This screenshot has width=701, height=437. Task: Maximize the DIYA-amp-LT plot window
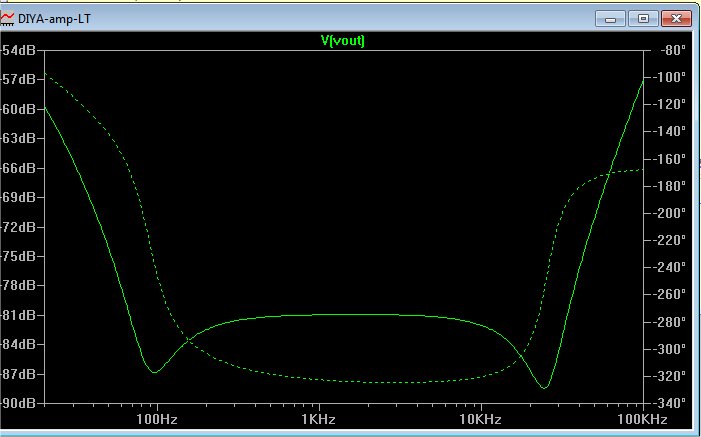(643, 19)
